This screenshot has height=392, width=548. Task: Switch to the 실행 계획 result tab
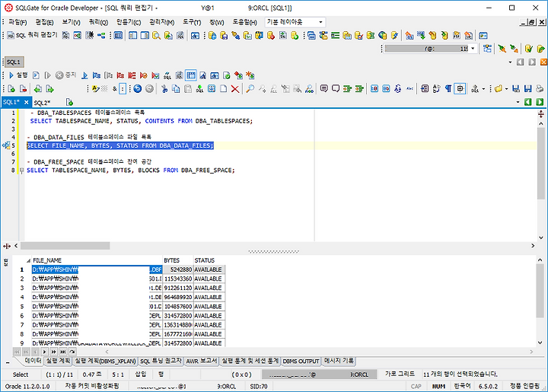[58, 361]
